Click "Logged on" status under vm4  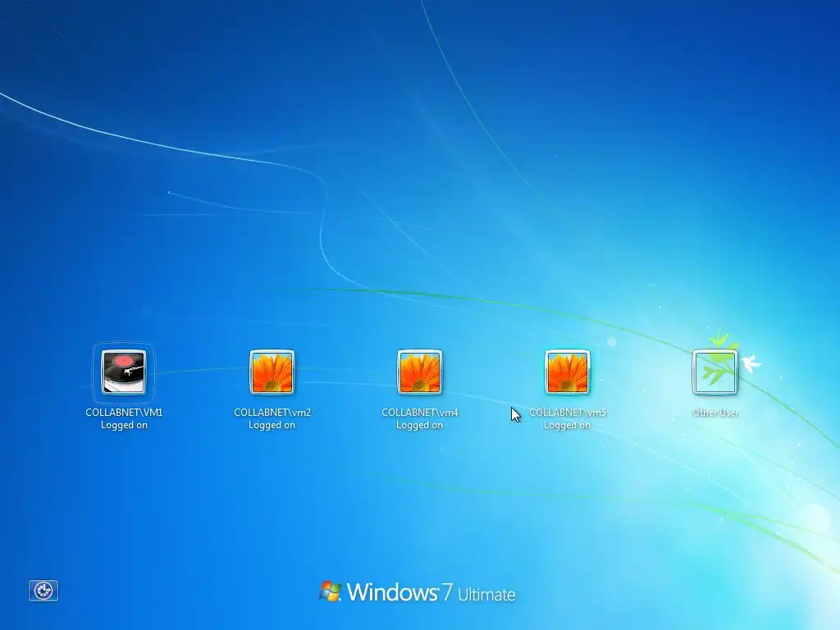419,426
